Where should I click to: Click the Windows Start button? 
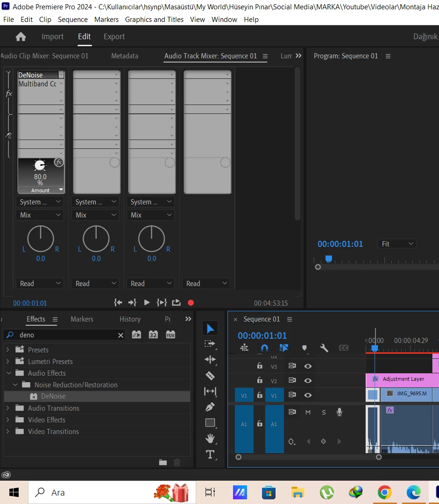[14, 492]
